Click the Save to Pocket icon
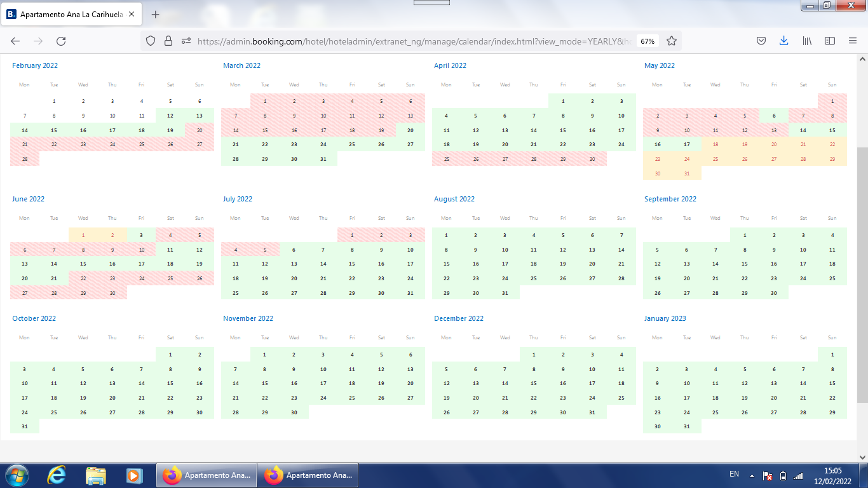Screen dimensions: 868x488 tap(761, 41)
